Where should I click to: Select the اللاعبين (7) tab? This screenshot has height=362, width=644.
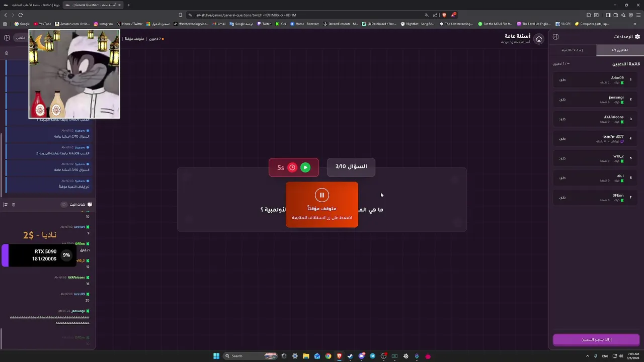(x=620, y=50)
